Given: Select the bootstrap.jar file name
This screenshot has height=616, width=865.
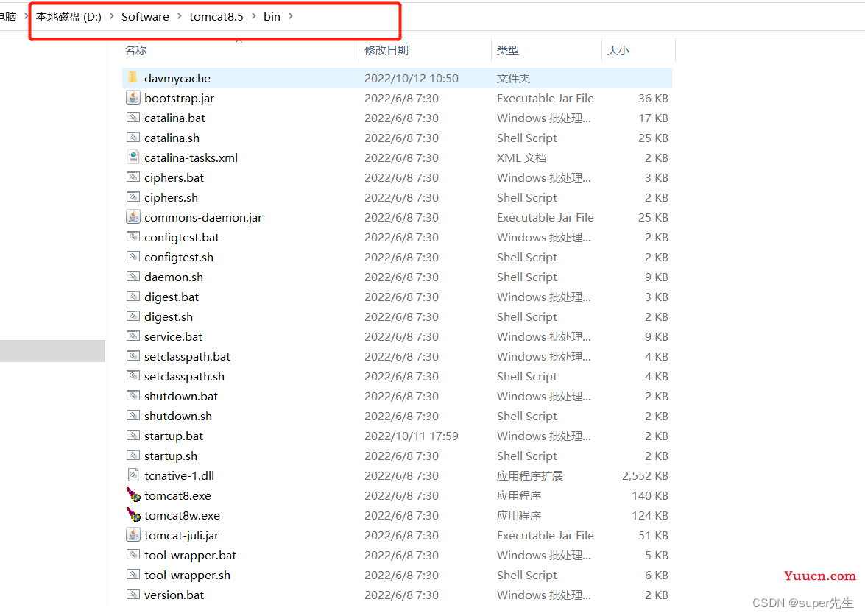Looking at the screenshot, I should click(180, 98).
